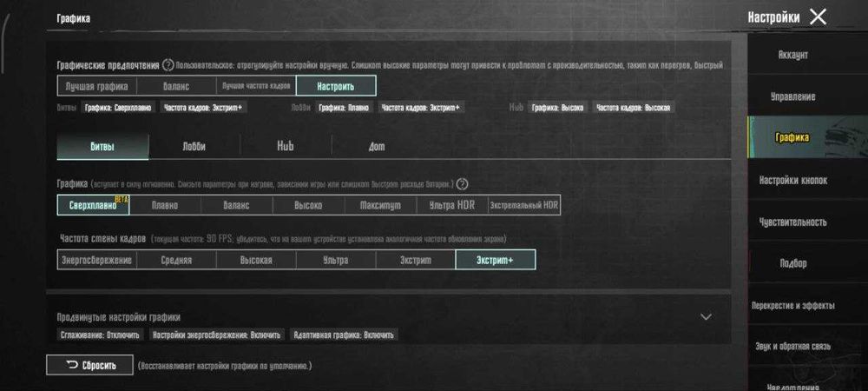Click Hub Графика: Высоко summary tag
Viewport: 868px width, 391px height.
click(x=557, y=108)
